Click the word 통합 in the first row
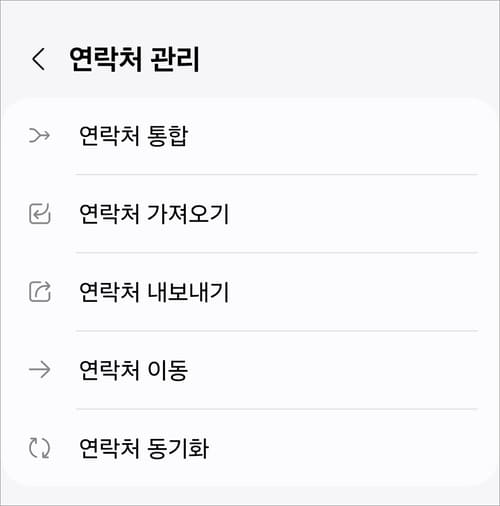The height and width of the screenshot is (506, 500). tap(168, 136)
